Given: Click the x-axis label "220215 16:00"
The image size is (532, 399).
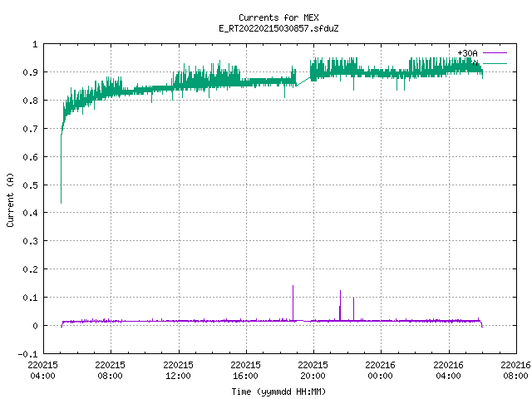Looking at the screenshot, I should [x=246, y=370].
